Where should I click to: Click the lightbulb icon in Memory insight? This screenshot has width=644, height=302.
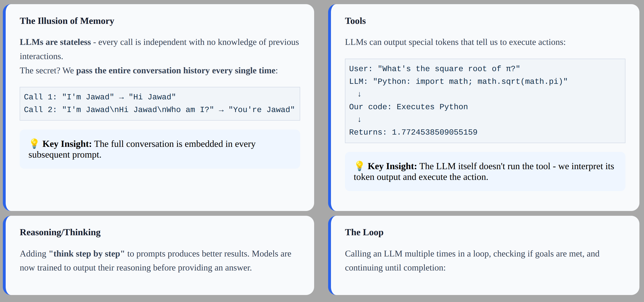pyautogui.click(x=34, y=144)
